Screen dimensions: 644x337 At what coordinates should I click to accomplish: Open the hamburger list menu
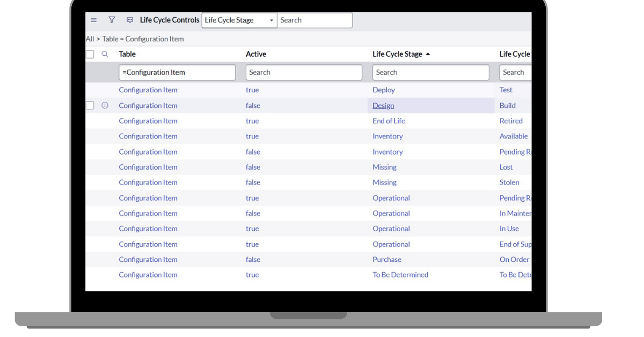coord(93,20)
